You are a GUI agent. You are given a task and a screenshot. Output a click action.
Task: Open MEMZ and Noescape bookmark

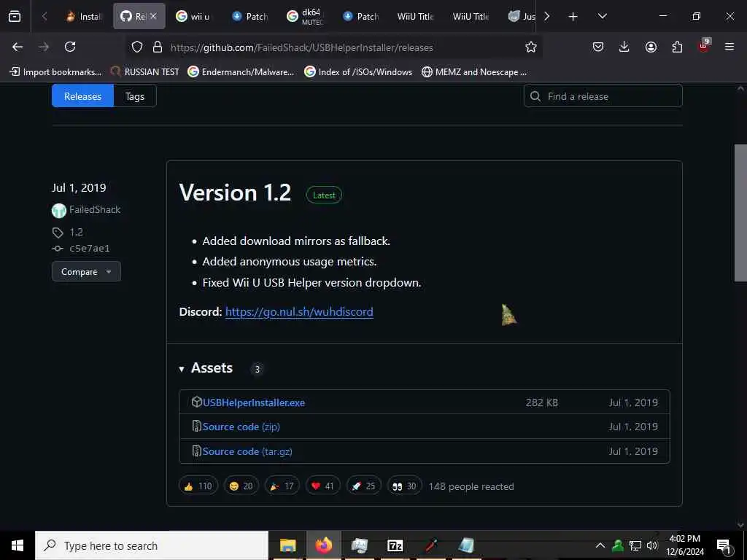(474, 72)
